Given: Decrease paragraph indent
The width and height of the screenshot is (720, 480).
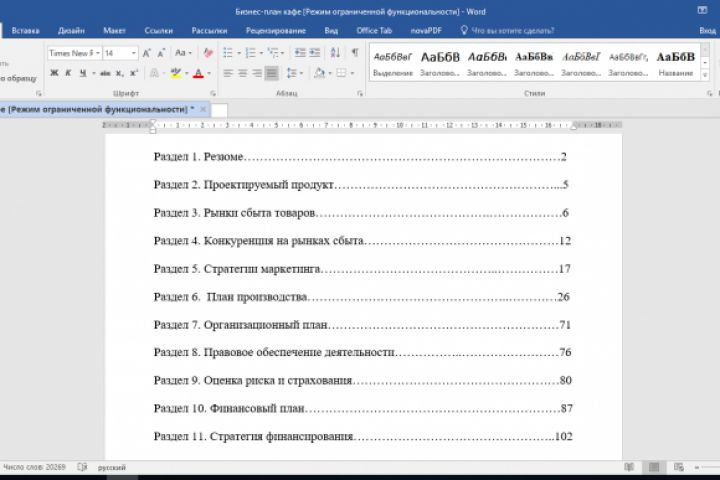Looking at the screenshot, I should pyautogui.click(x=300, y=53).
